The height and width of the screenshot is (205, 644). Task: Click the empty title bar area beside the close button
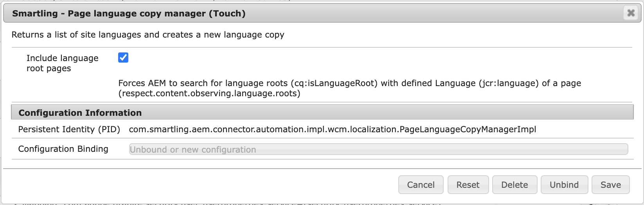[430, 14]
